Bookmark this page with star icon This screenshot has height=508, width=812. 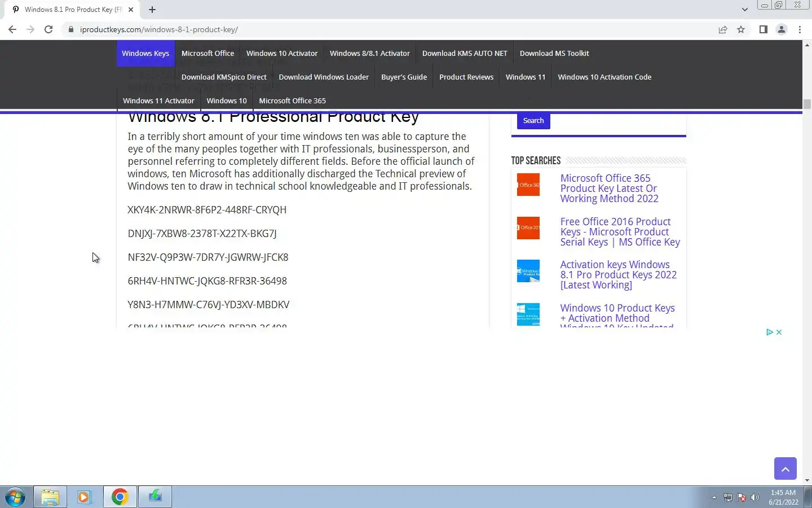pos(741,29)
